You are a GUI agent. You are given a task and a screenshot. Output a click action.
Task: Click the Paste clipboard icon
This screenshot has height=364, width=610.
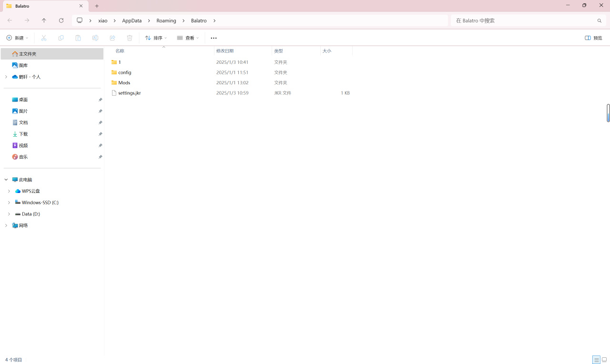[78, 38]
